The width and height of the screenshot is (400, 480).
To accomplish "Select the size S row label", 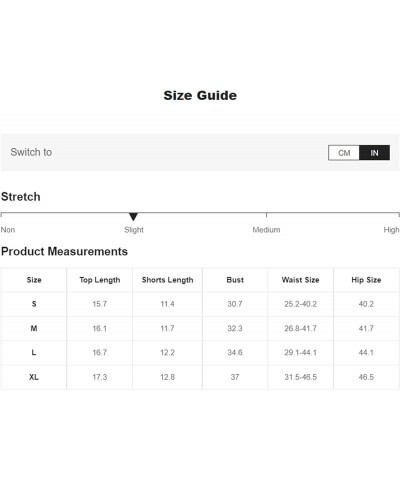I will click(34, 304).
